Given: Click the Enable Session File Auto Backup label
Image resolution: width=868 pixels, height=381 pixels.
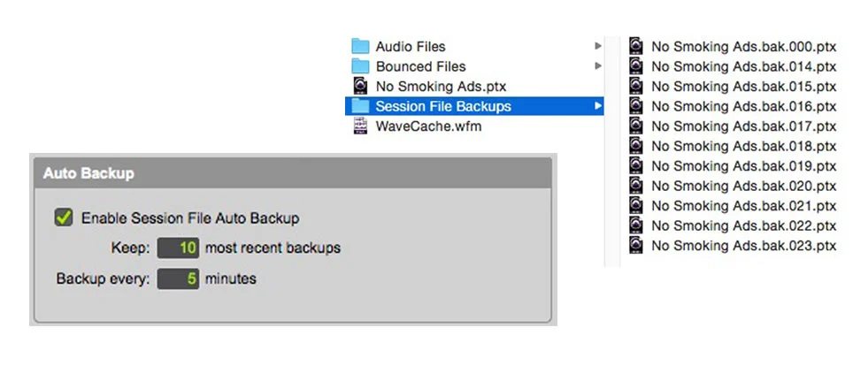Looking at the screenshot, I should [x=190, y=217].
